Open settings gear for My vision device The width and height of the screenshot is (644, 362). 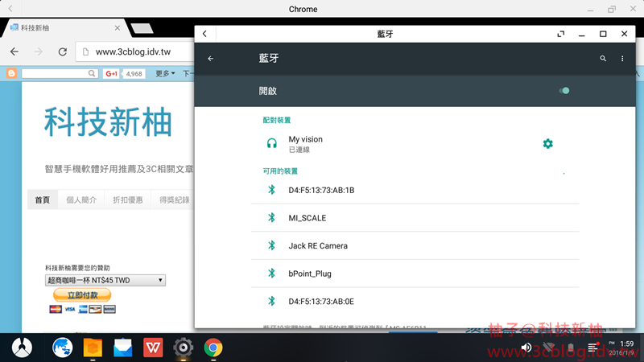[548, 144]
